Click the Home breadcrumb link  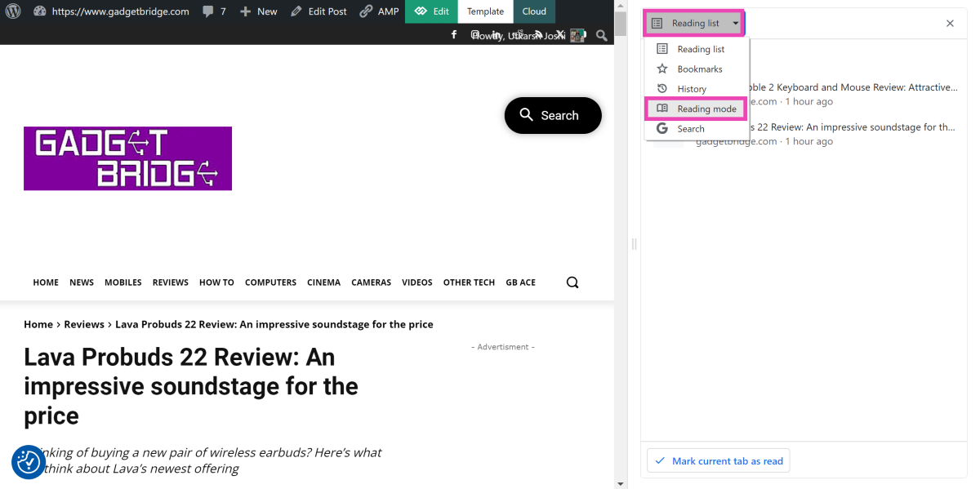pyautogui.click(x=38, y=324)
